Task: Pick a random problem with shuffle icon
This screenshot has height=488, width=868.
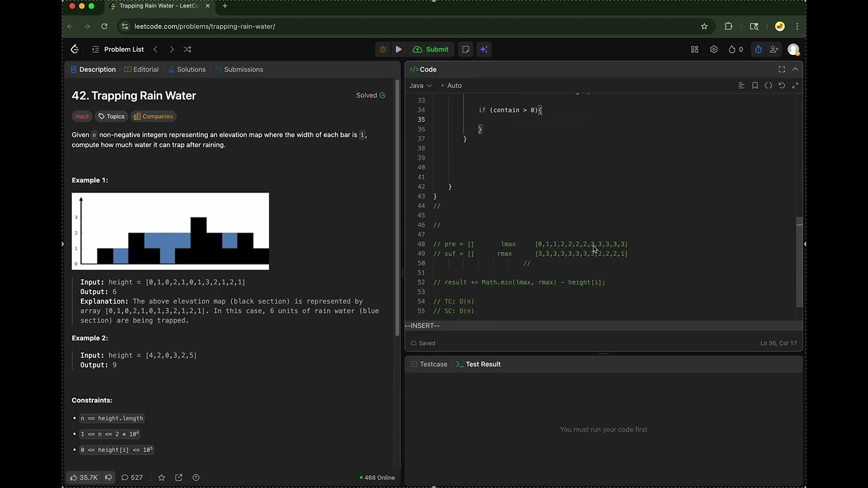Action: click(x=187, y=49)
